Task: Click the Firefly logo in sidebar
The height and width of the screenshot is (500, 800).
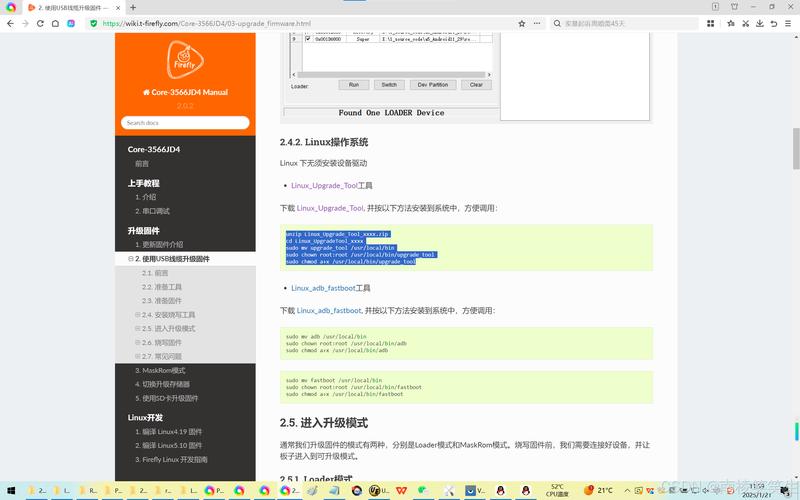Action: [x=185, y=60]
